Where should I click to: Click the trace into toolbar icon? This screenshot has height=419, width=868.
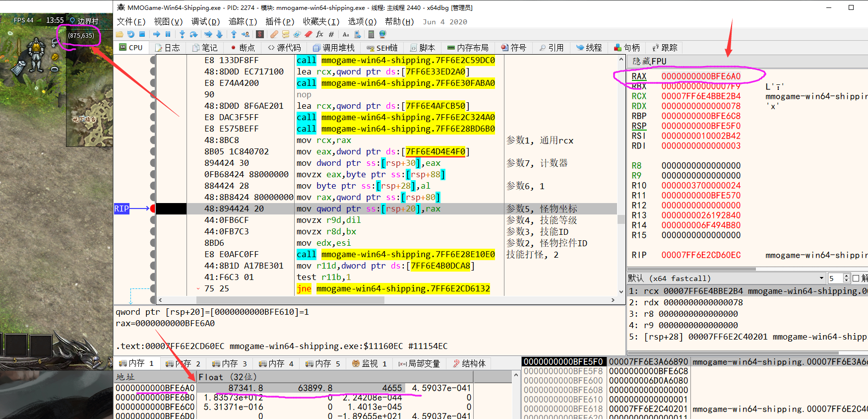pos(208,34)
